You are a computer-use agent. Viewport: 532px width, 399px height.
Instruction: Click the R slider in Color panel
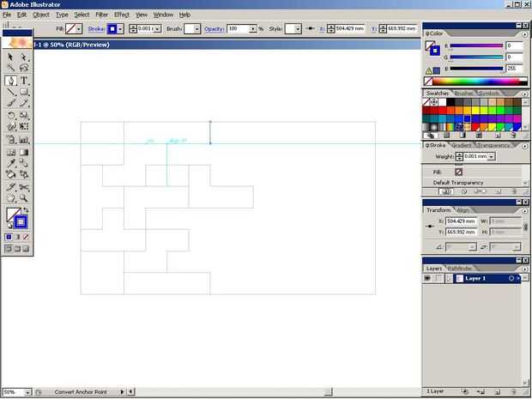[476, 45]
